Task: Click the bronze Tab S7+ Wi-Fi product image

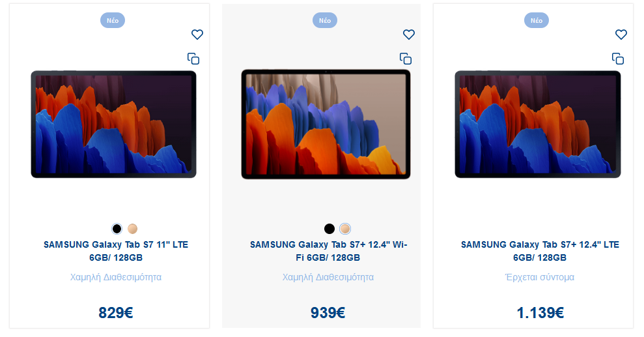Action: [326, 124]
